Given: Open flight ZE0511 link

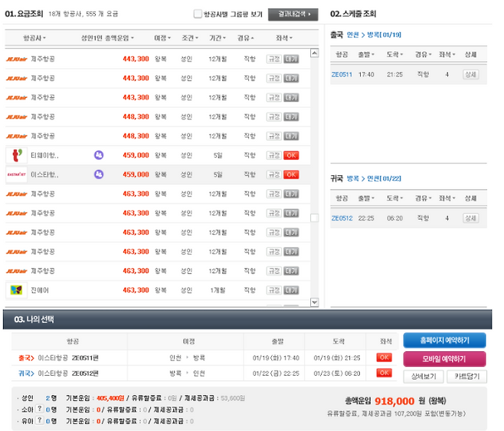Looking at the screenshot, I should [342, 74].
